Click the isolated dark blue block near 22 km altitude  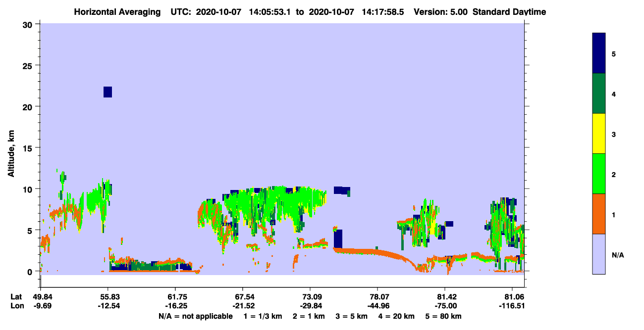(107, 92)
